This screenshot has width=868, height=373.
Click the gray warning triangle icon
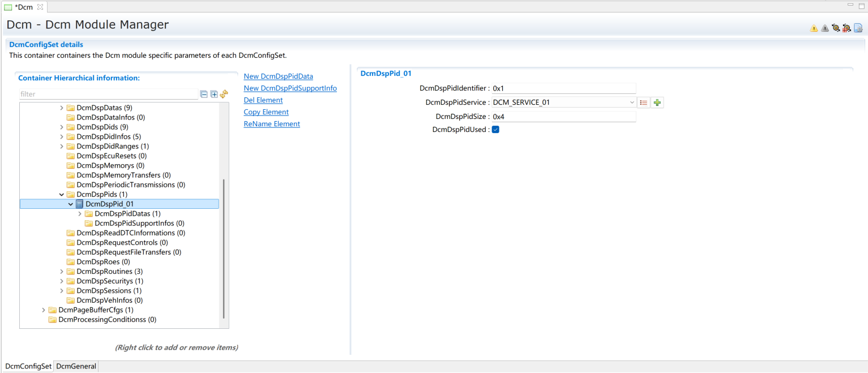coord(824,28)
